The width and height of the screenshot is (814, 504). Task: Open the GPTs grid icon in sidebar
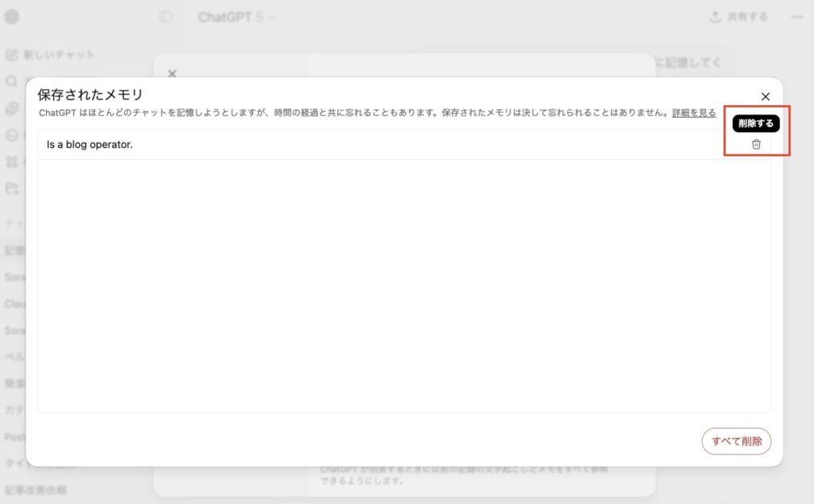point(11,161)
